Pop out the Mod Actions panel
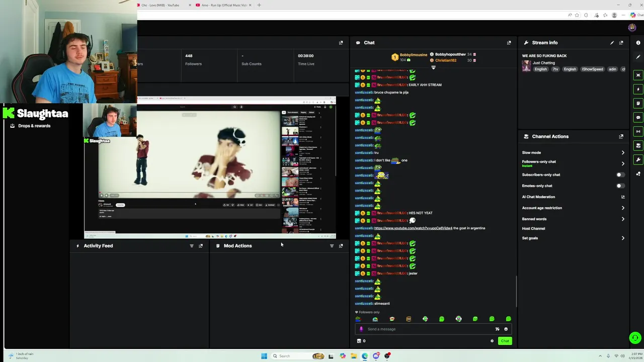Screen dimensions: 644x362 pos(341,246)
